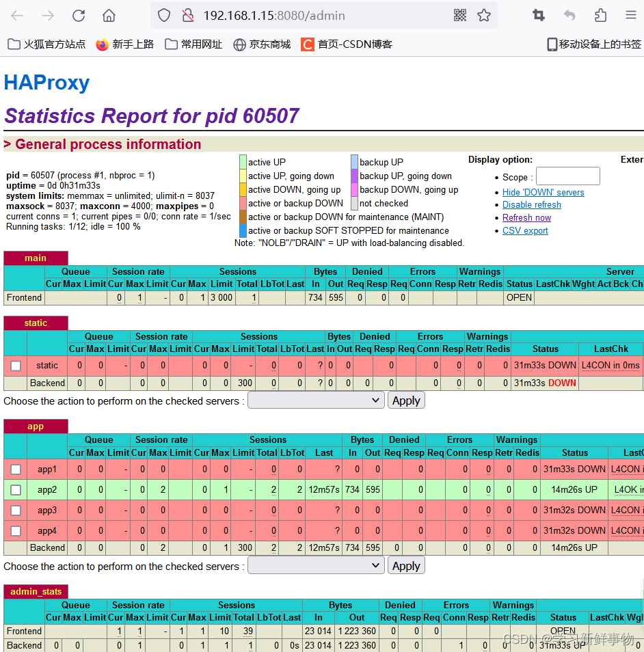Tick the checkbox for server app4
Screen dimensions: 644x652
16,530
